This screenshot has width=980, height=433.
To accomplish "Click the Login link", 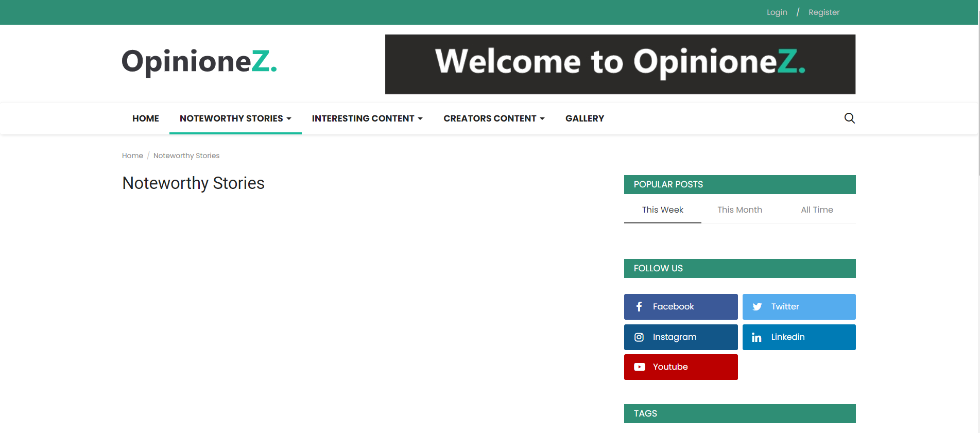I will tap(777, 12).
